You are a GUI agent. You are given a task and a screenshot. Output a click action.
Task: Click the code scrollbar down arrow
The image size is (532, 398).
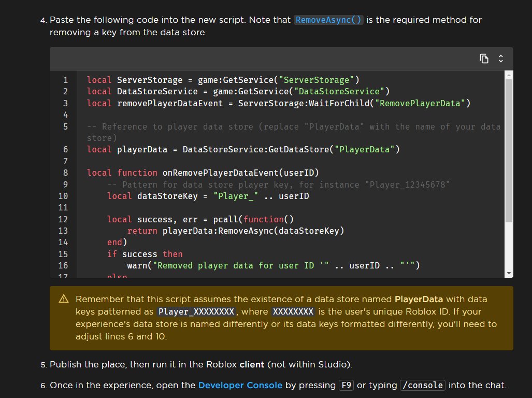[x=509, y=273]
